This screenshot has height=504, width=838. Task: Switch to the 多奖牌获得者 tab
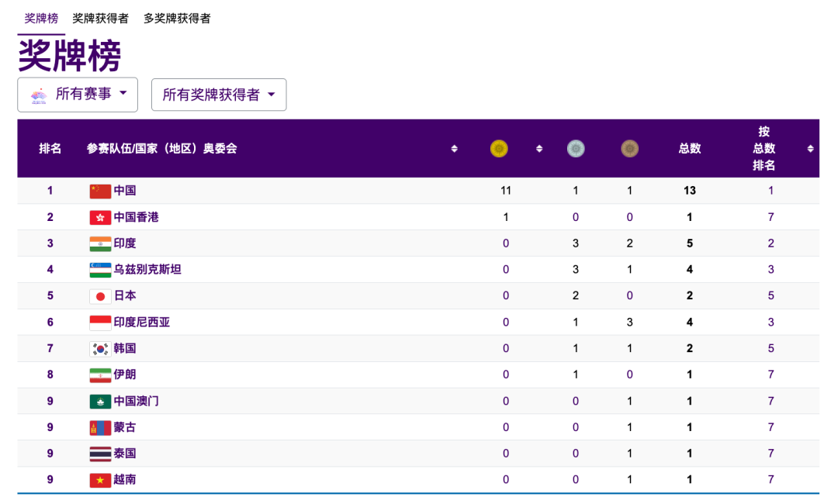(177, 18)
